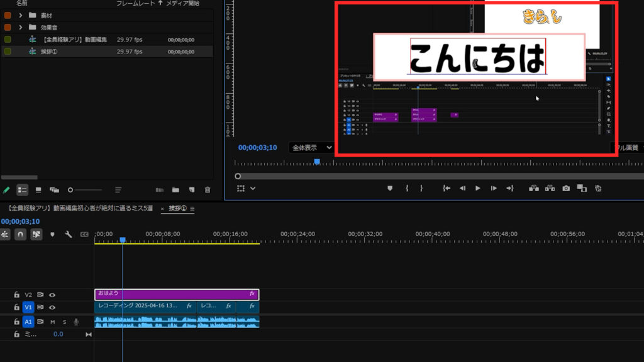
Task: Click the closed captions CC icon in timeline
Action: pos(84,234)
